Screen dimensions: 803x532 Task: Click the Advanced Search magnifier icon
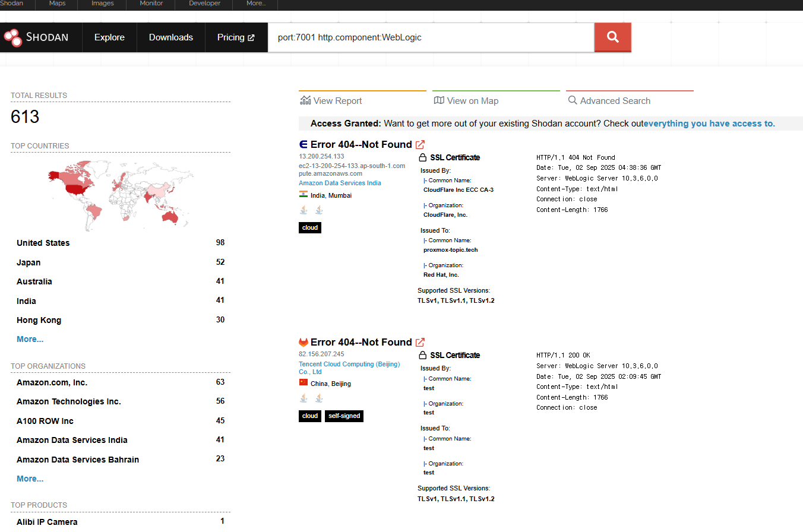point(573,100)
